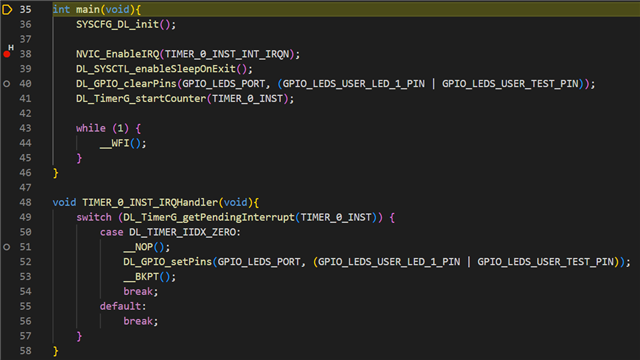This screenshot has width=640, height=360.
Task: Click DL_GPIO_setPins function name
Action: click(168, 262)
